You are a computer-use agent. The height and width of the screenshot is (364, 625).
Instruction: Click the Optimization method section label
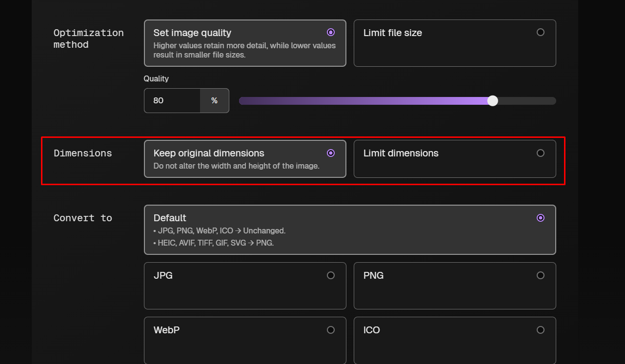coord(88,38)
